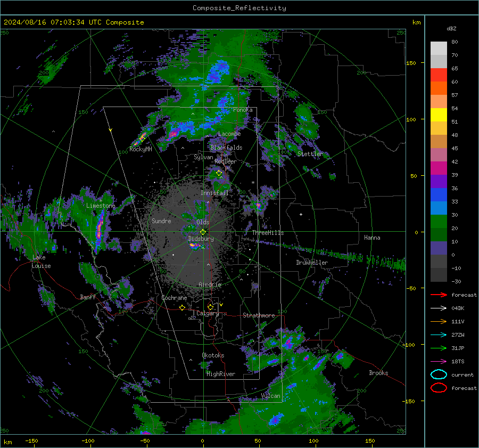Select the 80 dBZ light grey swatch

pos(439,48)
